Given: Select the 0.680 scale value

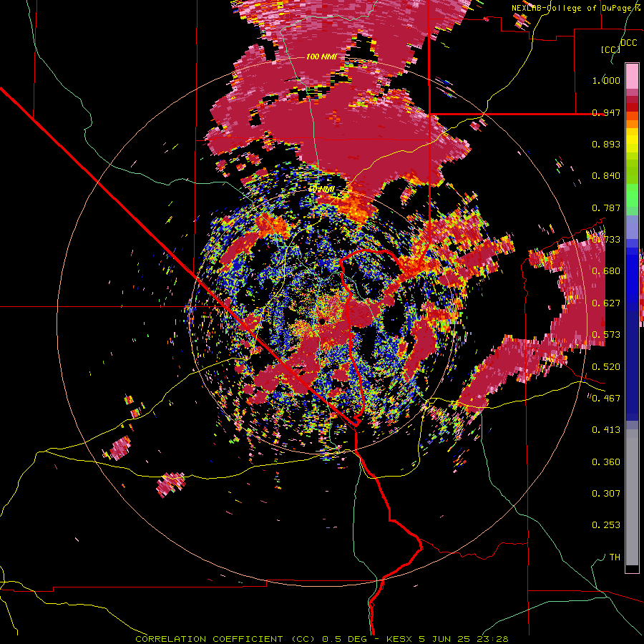Looking at the screenshot, I should click(606, 271).
